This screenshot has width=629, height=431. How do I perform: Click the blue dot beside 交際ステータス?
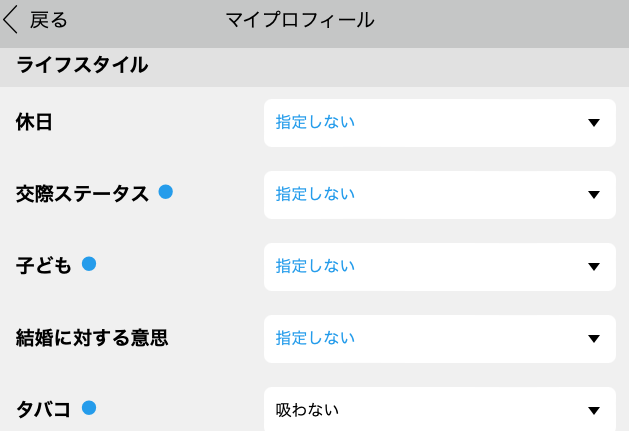pyautogui.click(x=166, y=192)
